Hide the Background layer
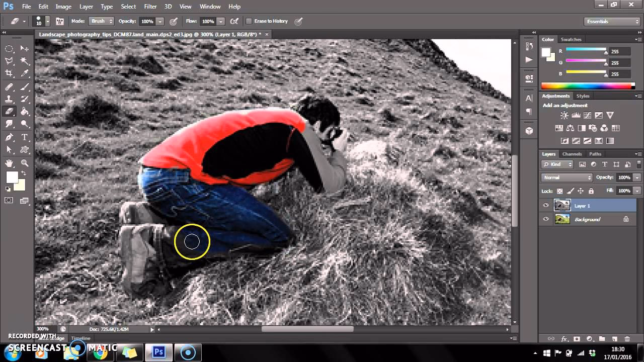 click(546, 219)
